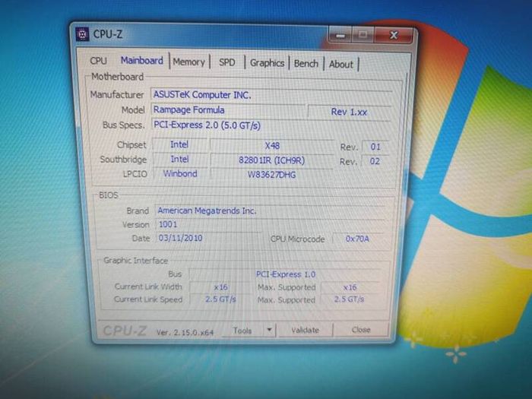Select the 'PCI-Express 1.0' graphic bus value
The image size is (532, 399).
(x=285, y=274)
